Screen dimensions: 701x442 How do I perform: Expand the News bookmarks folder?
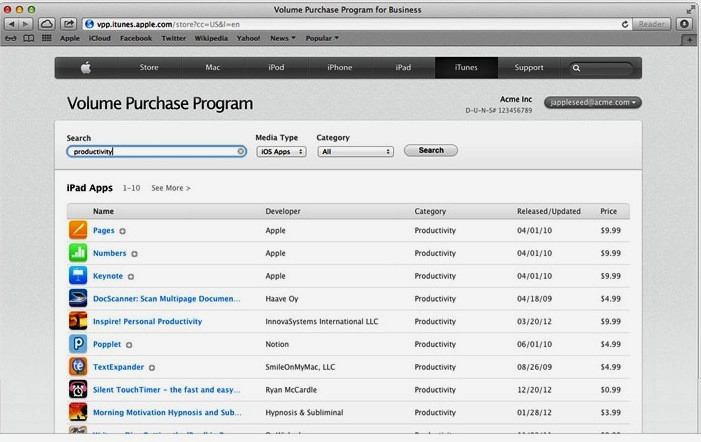click(283, 38)
